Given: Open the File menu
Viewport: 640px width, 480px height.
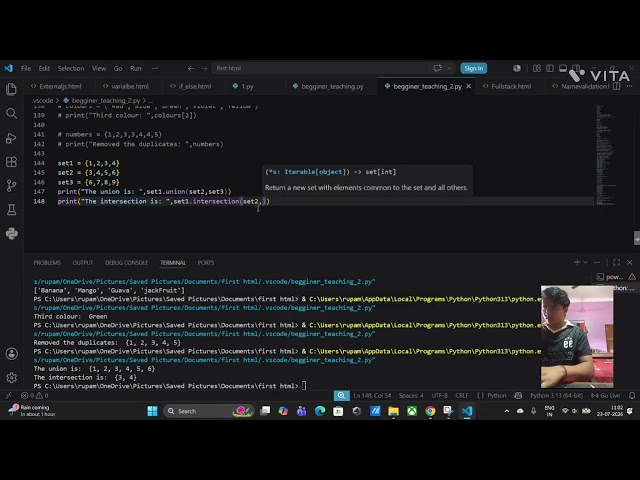Looking at the screenshot, I should pos(26,68).
